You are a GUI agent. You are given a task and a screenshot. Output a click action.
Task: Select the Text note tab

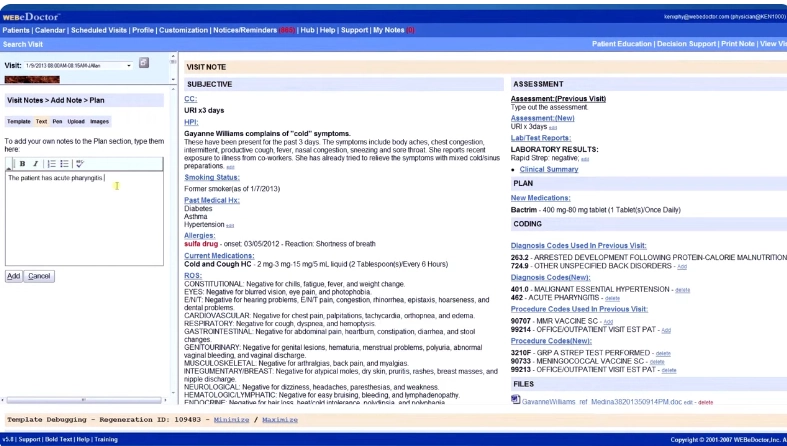tap(41, 121)
